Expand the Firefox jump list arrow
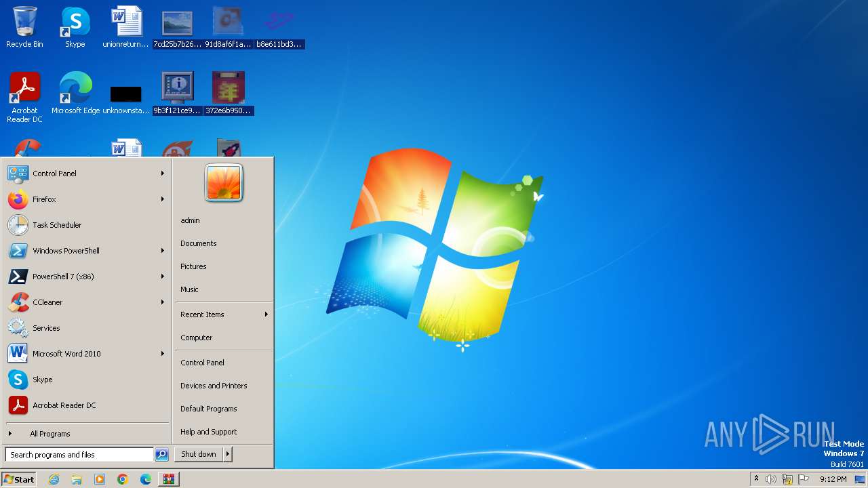The width and height of the screenshot is (868, 488). (163, 199)
